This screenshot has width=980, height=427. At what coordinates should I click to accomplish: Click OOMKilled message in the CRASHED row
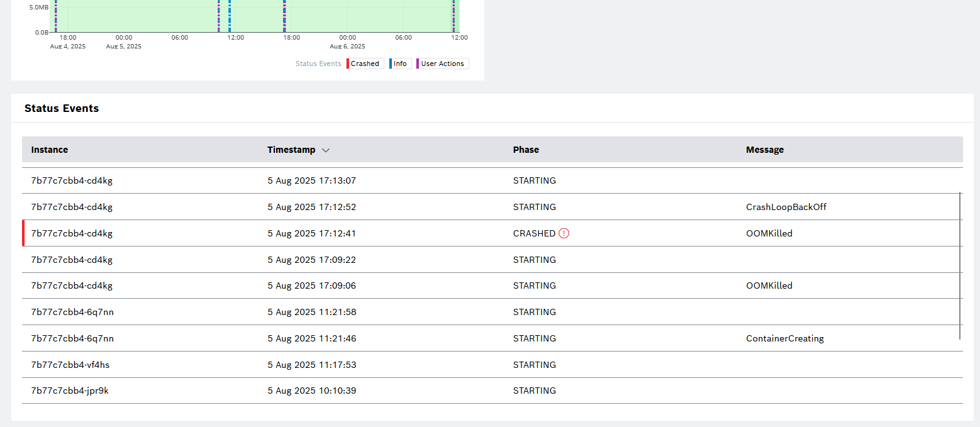[769, 233]
